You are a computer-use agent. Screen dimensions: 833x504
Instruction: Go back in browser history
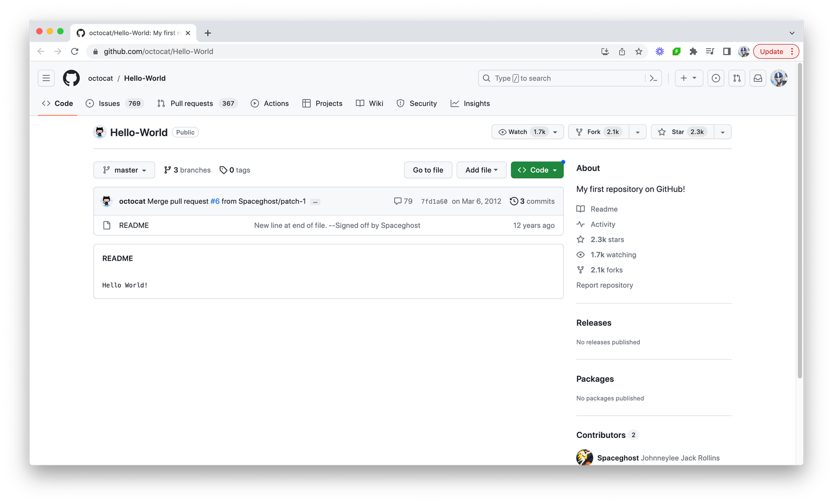point(41,51)
